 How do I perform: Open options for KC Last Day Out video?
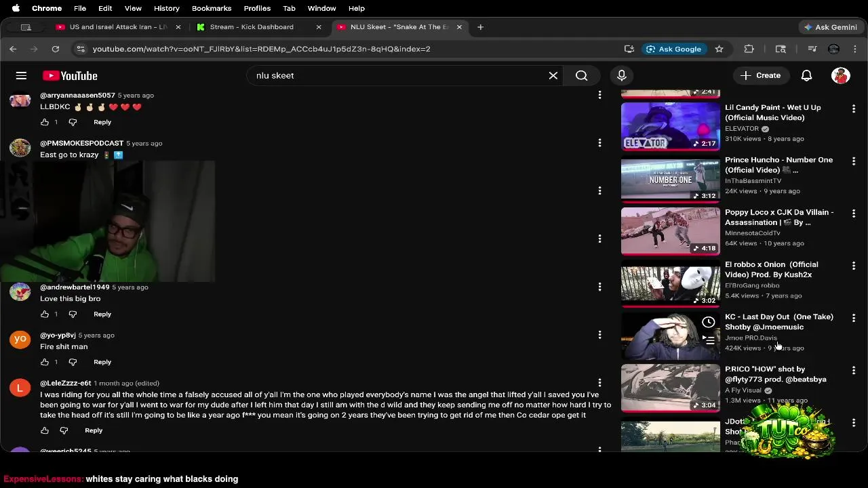854,318
